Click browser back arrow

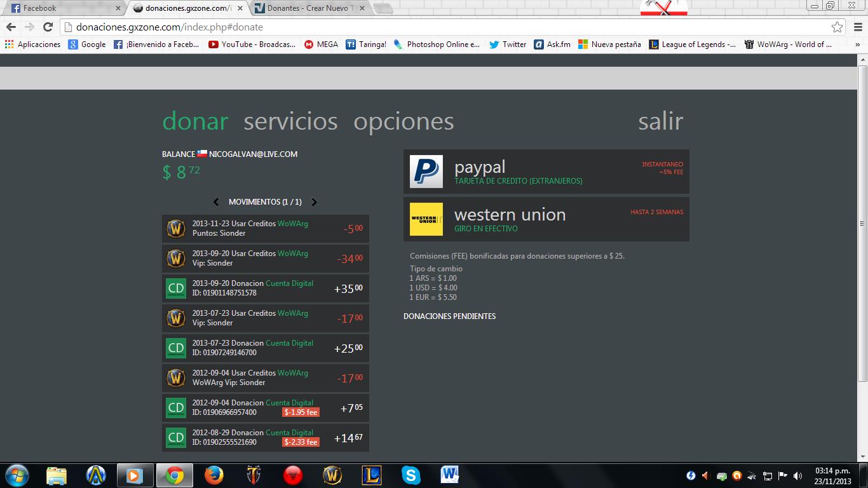(x=11, y=27)
